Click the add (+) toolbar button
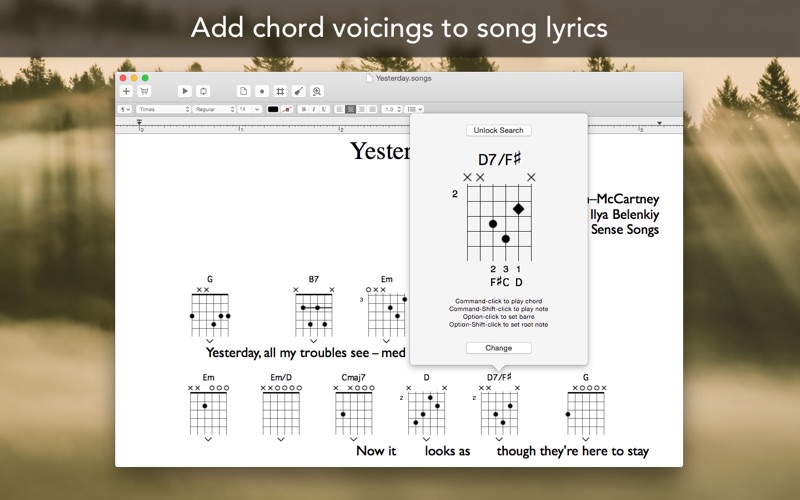 [126, 91]
